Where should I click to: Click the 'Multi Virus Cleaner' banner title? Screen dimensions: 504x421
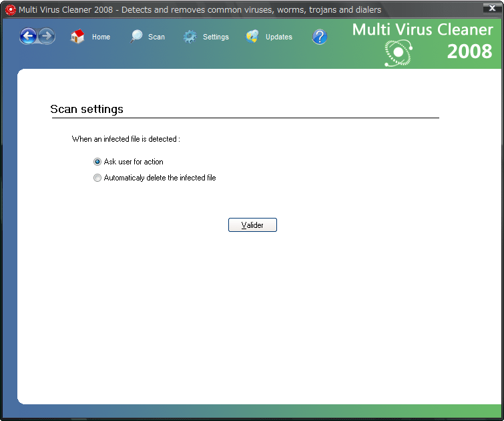coord(423,29)
